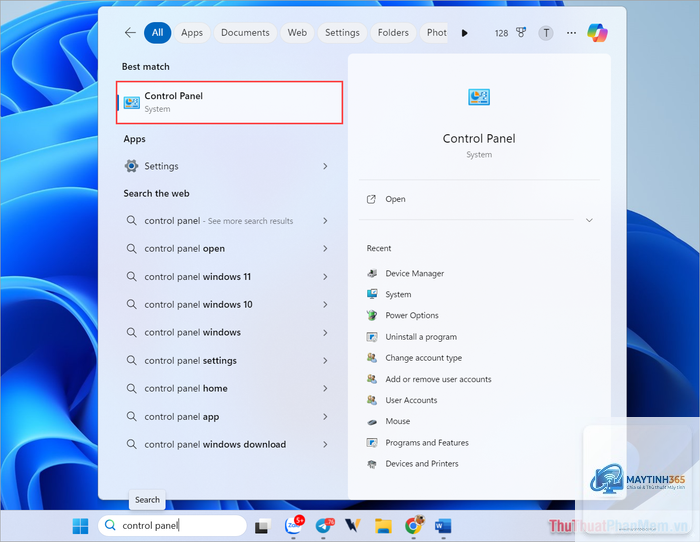Expand 'control panel windows' suggestion chevron

[x=325, y=333]
